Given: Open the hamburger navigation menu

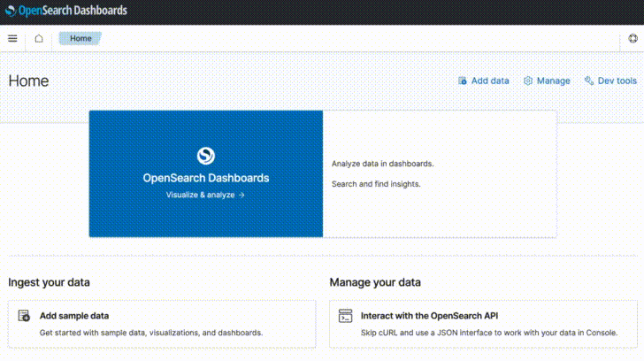Looking at the screenshot, I should click(12, 39).
